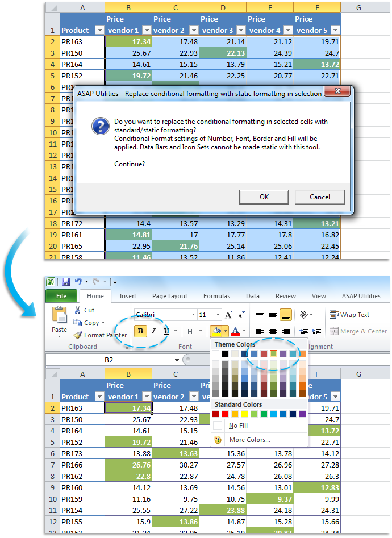Open the Name Box dropdown arrow
The width and height of the screenshot is (392, 538).
point(177,360)
